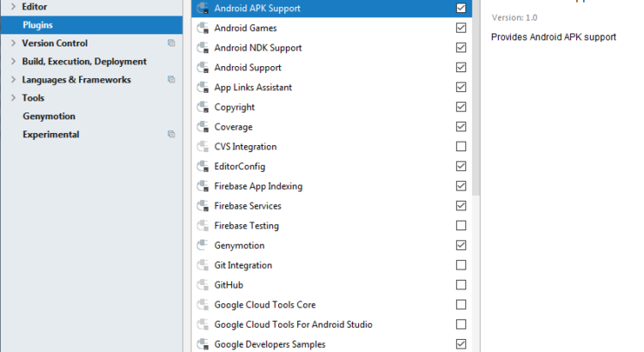This screenshot has width=644, height=352.
Task: Click the GitHub plugin icon
Action: (x=203, y=285)
